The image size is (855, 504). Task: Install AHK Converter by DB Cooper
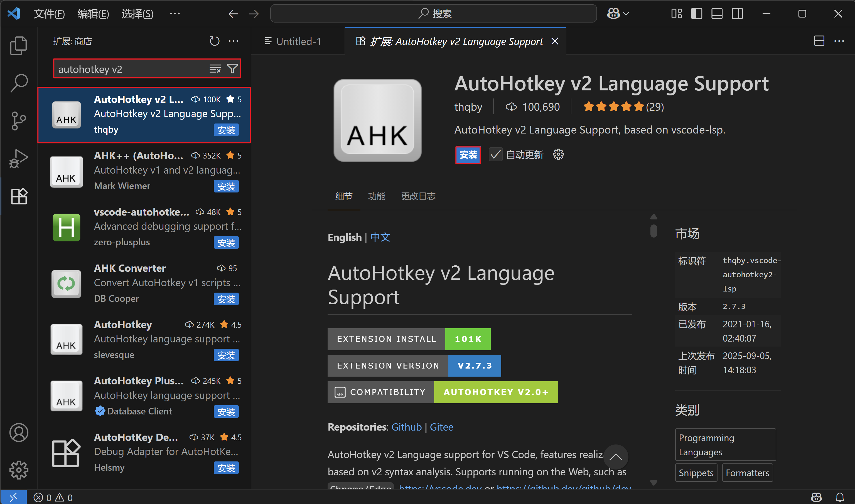[226, 299]
